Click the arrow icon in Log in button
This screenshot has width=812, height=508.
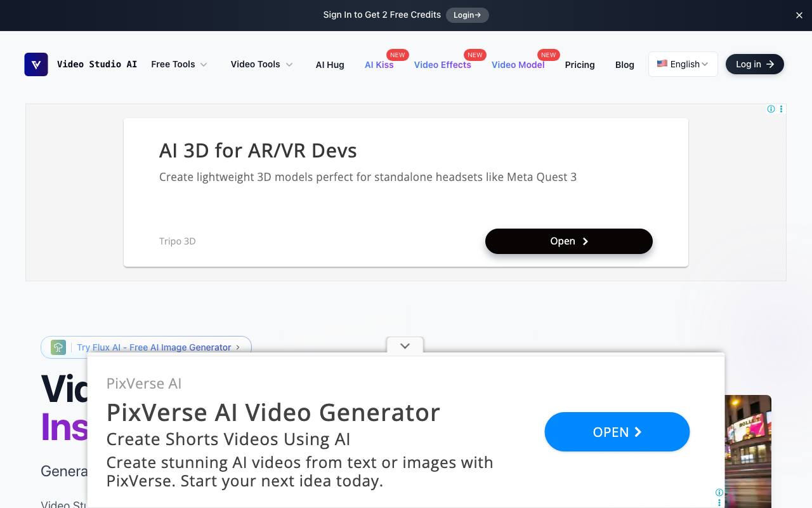[770, 64]
